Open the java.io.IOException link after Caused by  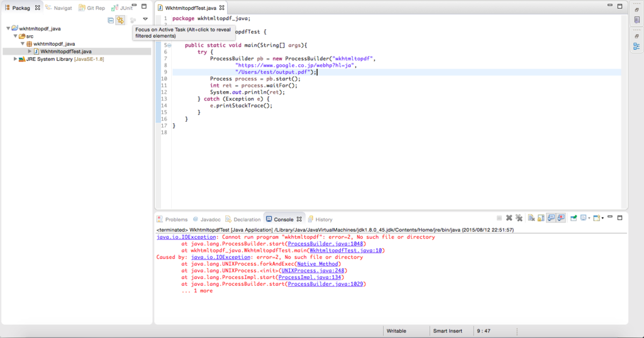point(221,257)
